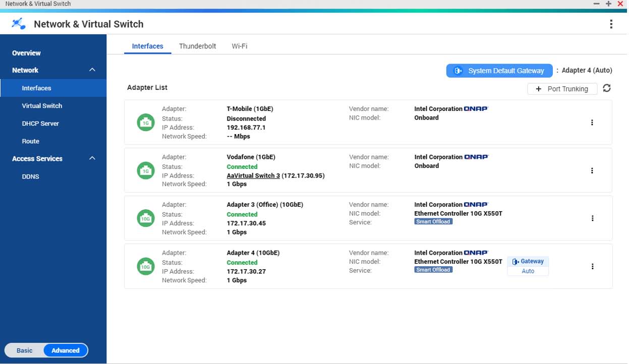Image resolution: width=629 pixels, height=364 pixels.
Task: Open the three-dot menu in the app header
Action: [611, 24]
